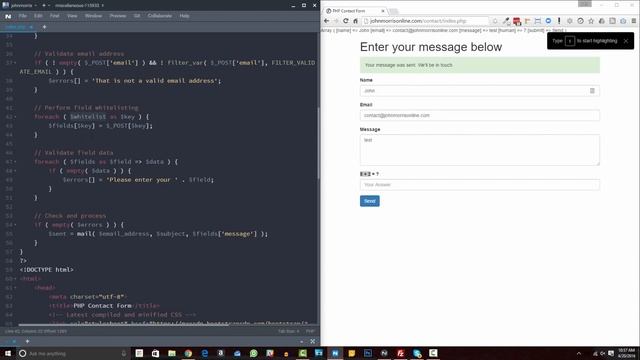Select the PHP Contact Form browser tab

[x=354, y=11]
